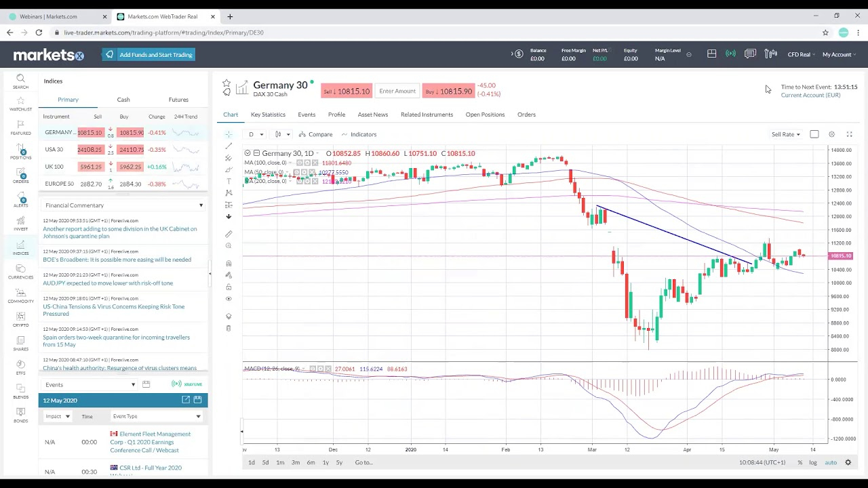Toggle lock all drawing tools

(x=229, y=287)
